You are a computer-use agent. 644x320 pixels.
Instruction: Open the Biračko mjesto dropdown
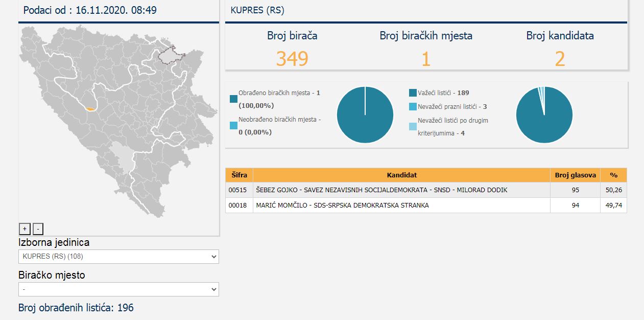coord(118,289)
